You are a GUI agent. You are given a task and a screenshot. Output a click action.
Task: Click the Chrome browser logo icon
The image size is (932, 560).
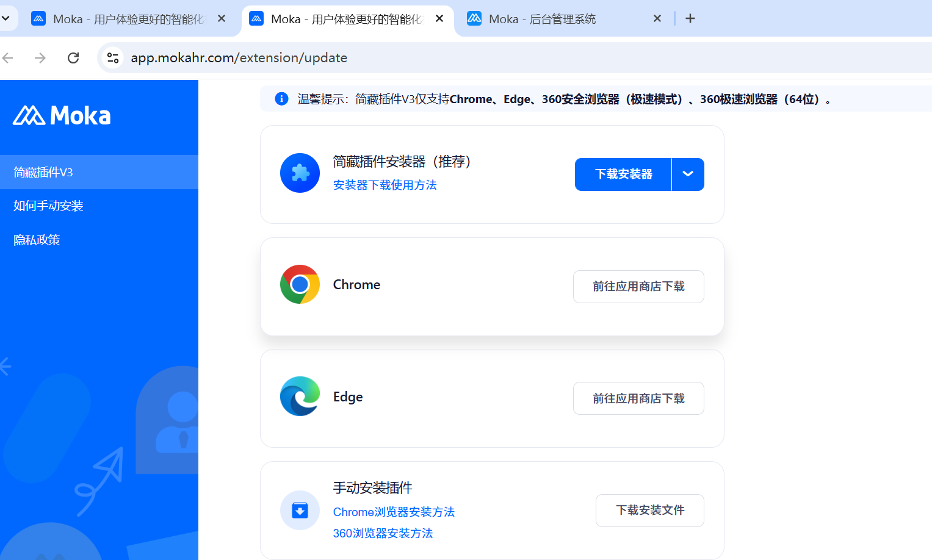pyautogui.click(x=300, y=284)
